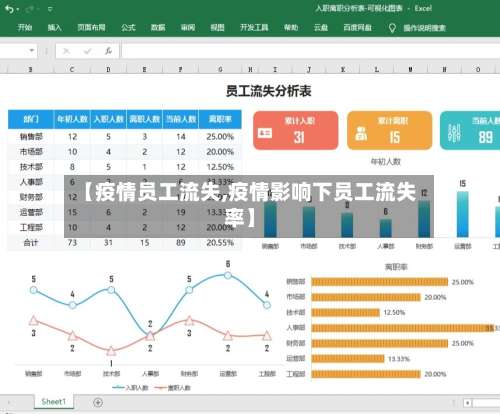Screen dimensions: 500x414
Task: Open the 审阅 ribbon tab
Action: [x=188, y=28]
